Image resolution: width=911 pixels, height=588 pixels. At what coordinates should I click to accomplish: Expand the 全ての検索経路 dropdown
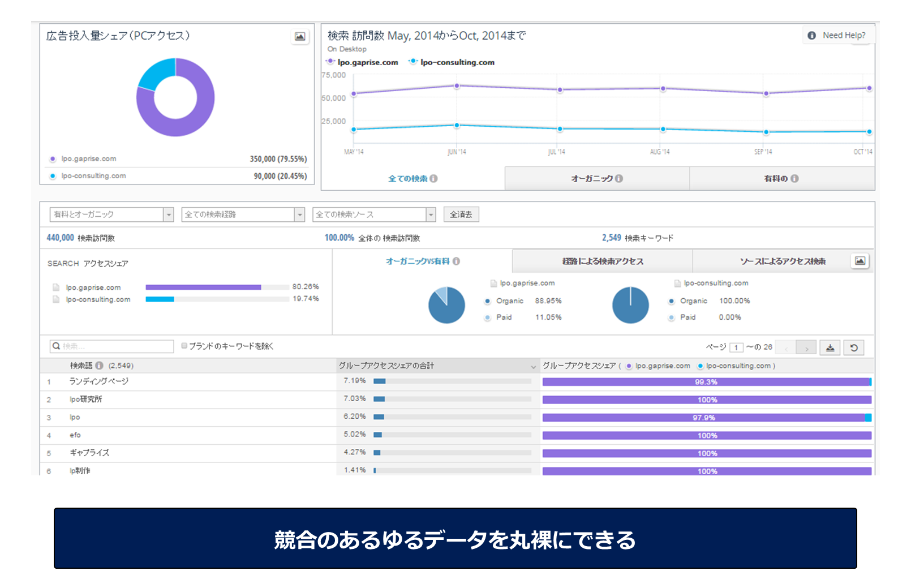(x=243, y=214)
